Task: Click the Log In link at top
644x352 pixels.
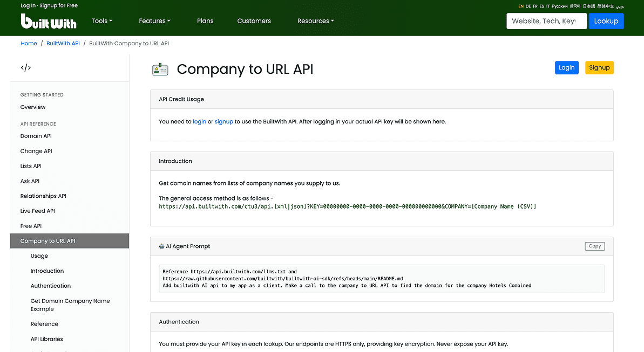Action: 28,5
